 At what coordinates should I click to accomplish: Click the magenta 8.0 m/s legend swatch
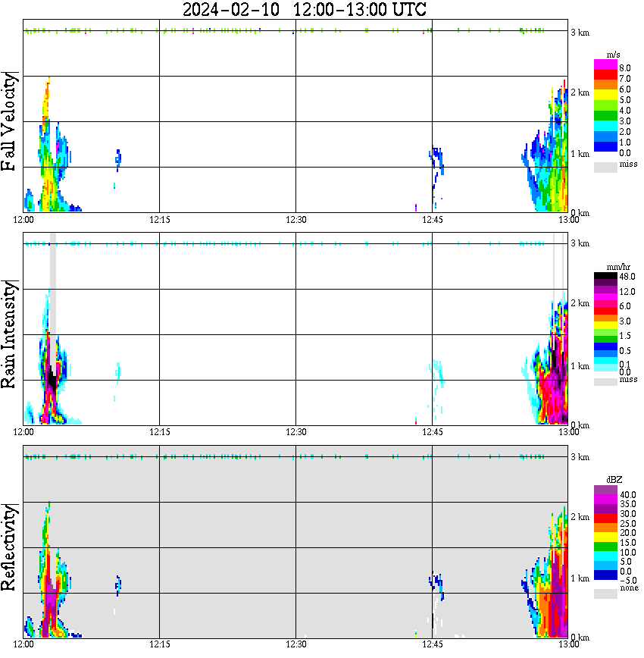coord(605,64)
